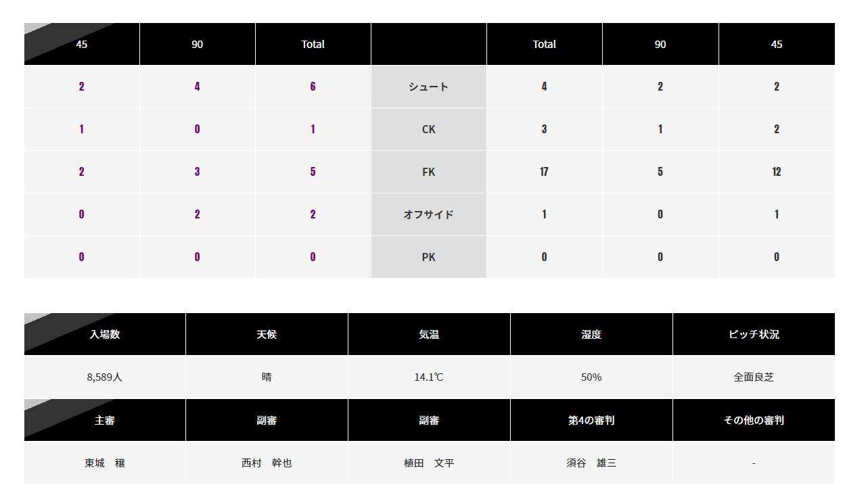Screen dimensions: 868x493
Task: Select the オフサイド row label
Action: (x=428, y=214)
